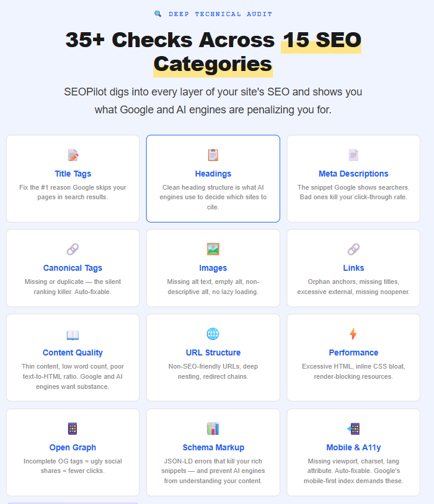Image resolution: width=434 pixels, height=504 pixels.
Task: Click the URL Structure globe icon
Action: point(213,334)
